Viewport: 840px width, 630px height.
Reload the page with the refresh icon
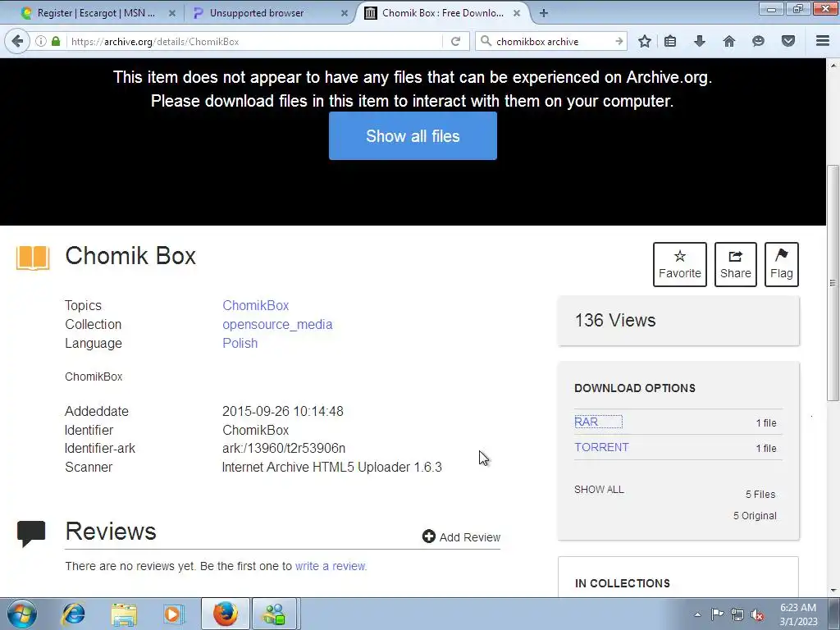(x=455, y=41)
